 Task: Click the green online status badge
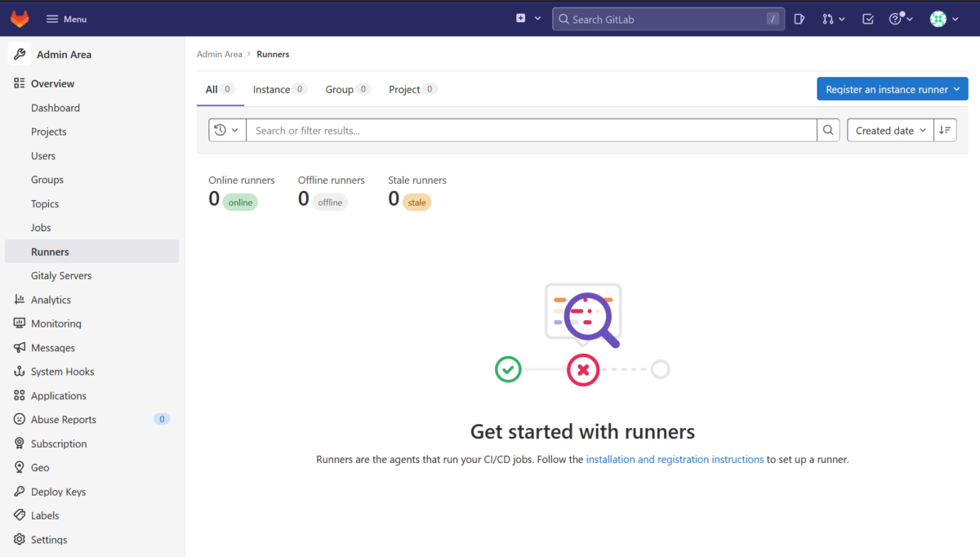pyautogui.click(x=239, y=202)
